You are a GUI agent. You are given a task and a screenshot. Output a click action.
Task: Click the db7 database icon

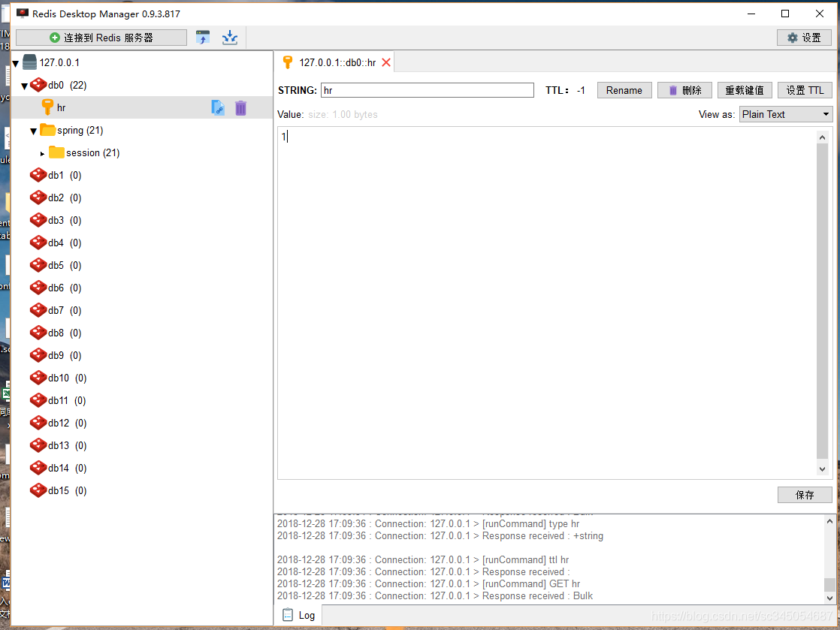38,310
